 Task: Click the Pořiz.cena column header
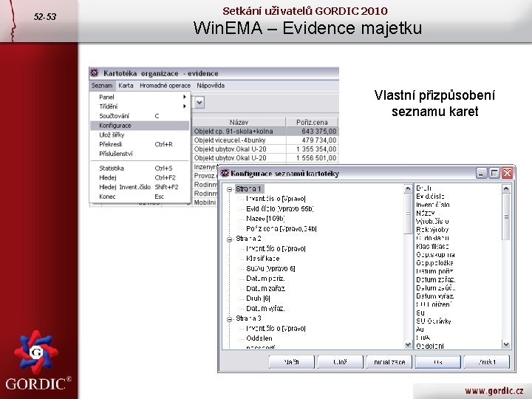click(x=312, y=122)
